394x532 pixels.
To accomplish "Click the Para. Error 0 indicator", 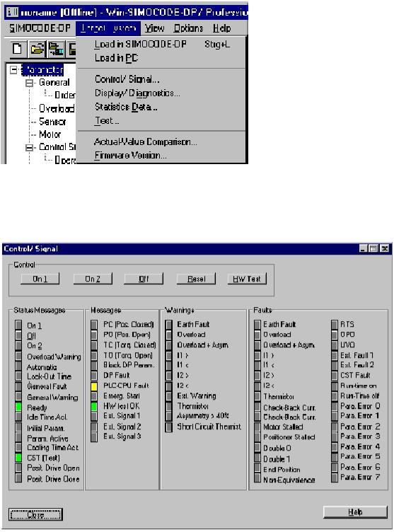I will click(x=335, y=406).
